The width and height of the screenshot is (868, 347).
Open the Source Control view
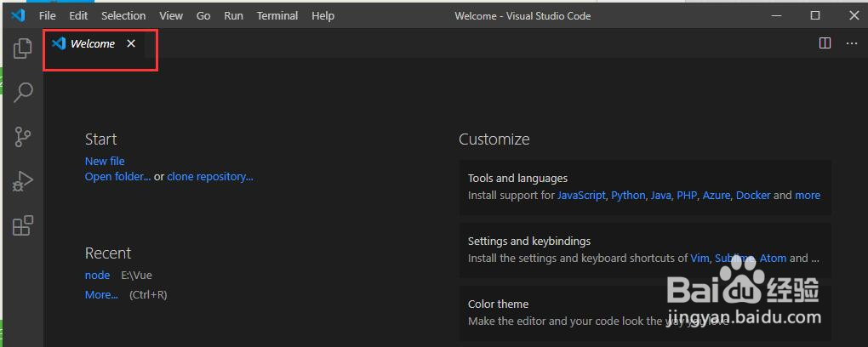click(x=23, y=137)
